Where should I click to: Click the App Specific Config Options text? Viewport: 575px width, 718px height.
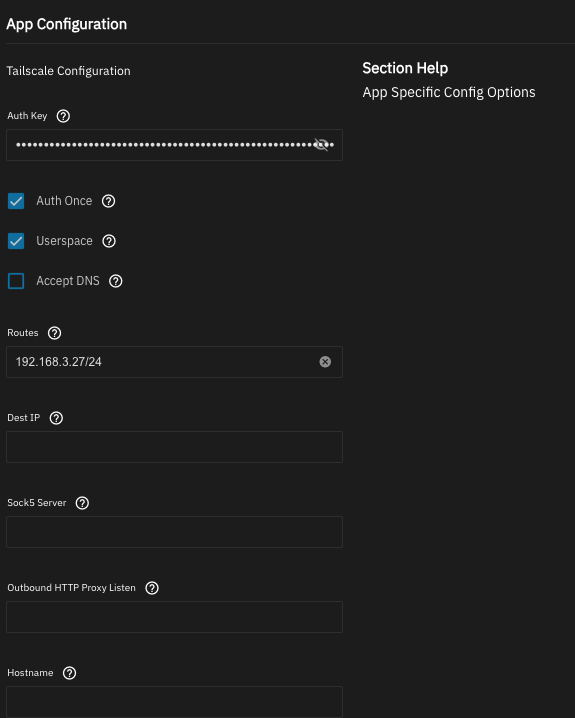[x=449, y=92]
